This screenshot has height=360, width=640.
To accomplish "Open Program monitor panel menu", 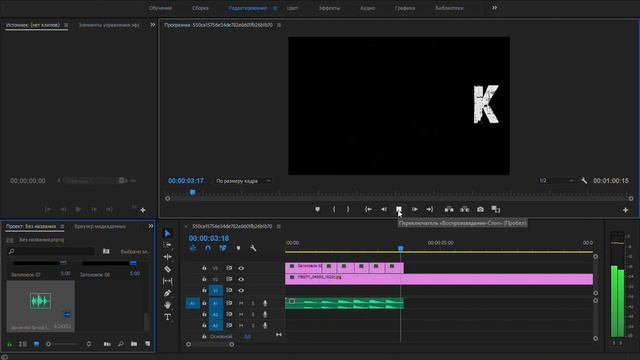I will click(279, 25).
